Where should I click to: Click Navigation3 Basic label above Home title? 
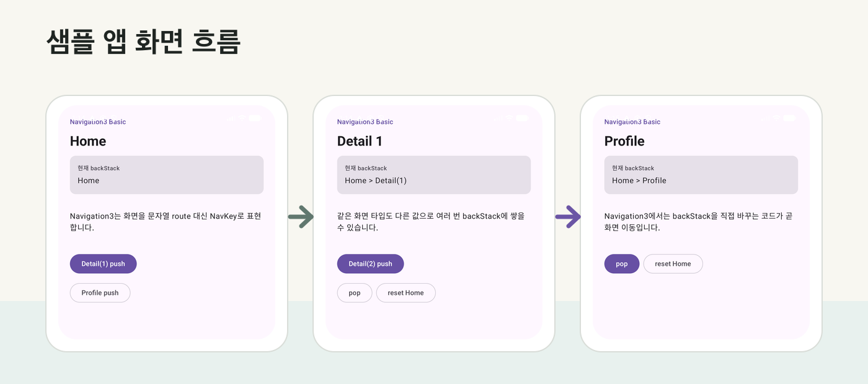[x=98, y=122]
